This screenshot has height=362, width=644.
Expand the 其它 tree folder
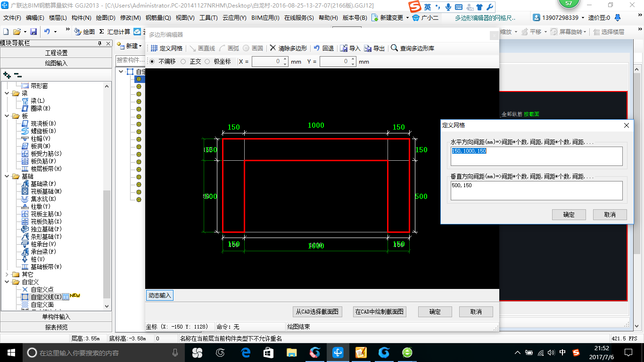[x=7, y=274]
